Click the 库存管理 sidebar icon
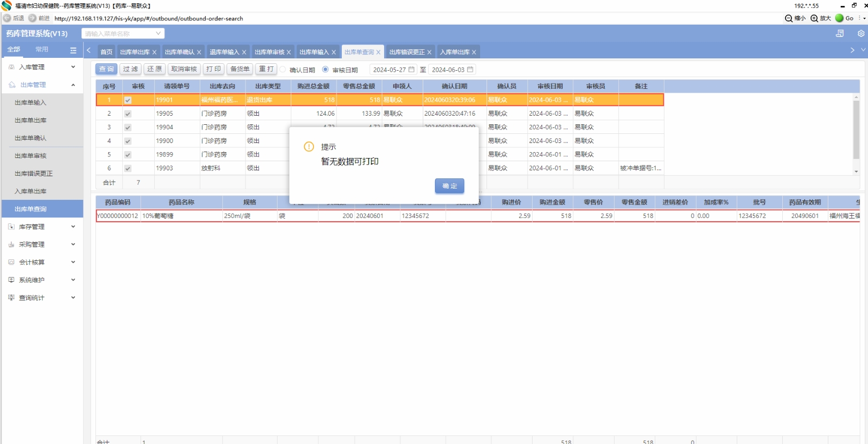Image resolution: width=868 pixels, height=444 pixels. [x=11, y=227]
